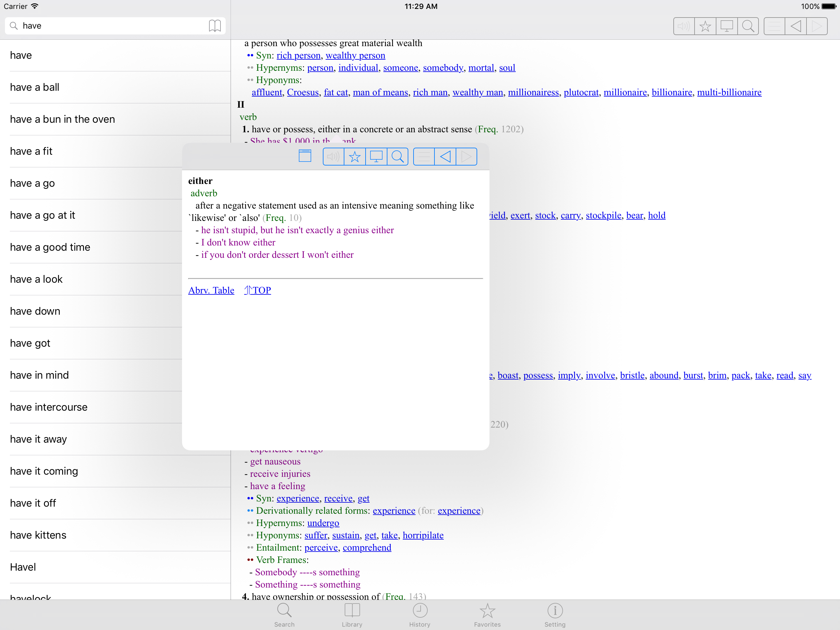Follow the 'millionaire' hyponym link

[x=625, y=92]
